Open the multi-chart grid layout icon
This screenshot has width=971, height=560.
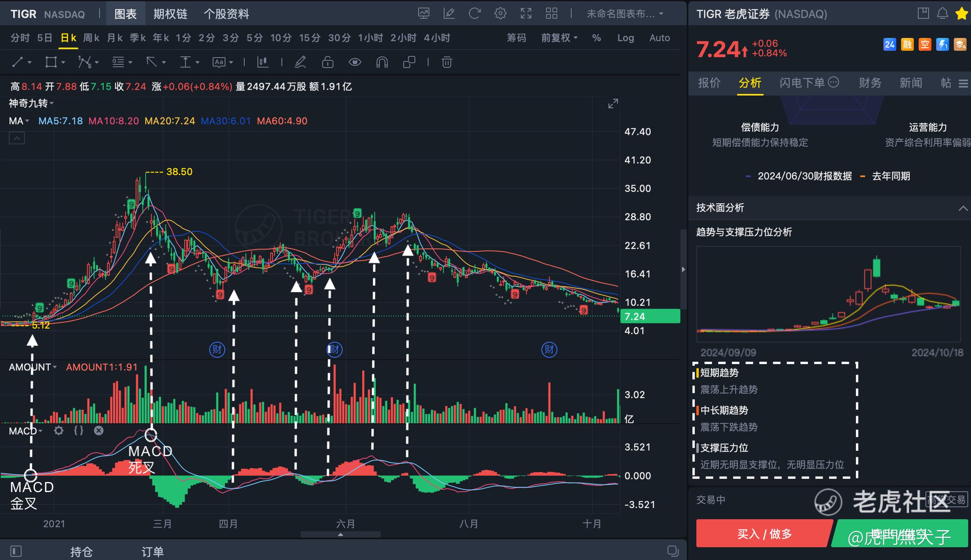(551, 14)
